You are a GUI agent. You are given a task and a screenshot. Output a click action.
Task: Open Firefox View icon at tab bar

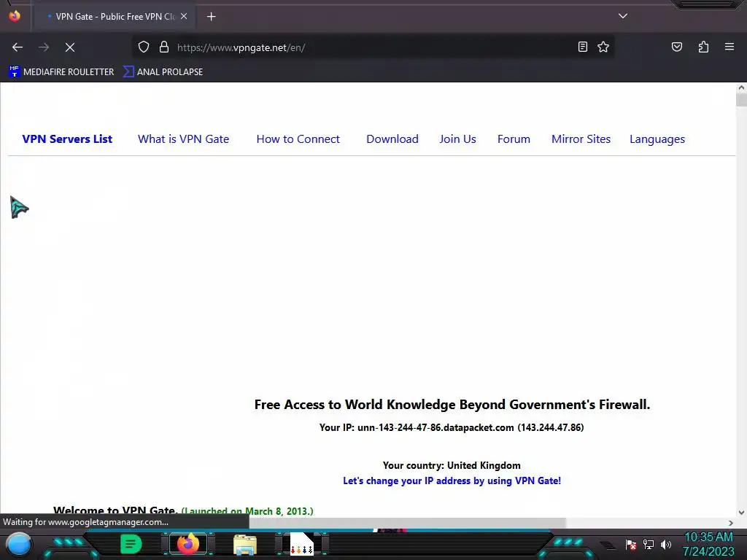(x=15, y=16)
